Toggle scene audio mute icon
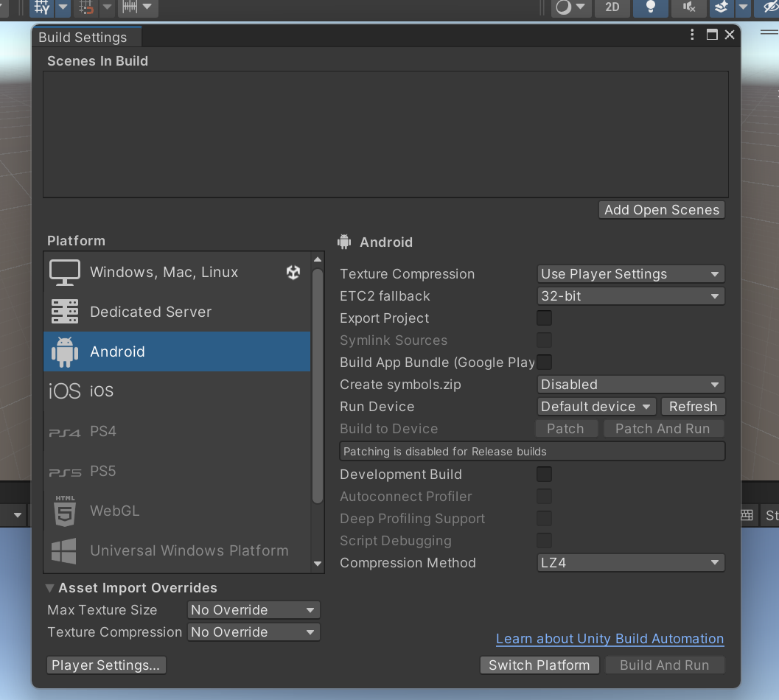 tap(688, 7)
